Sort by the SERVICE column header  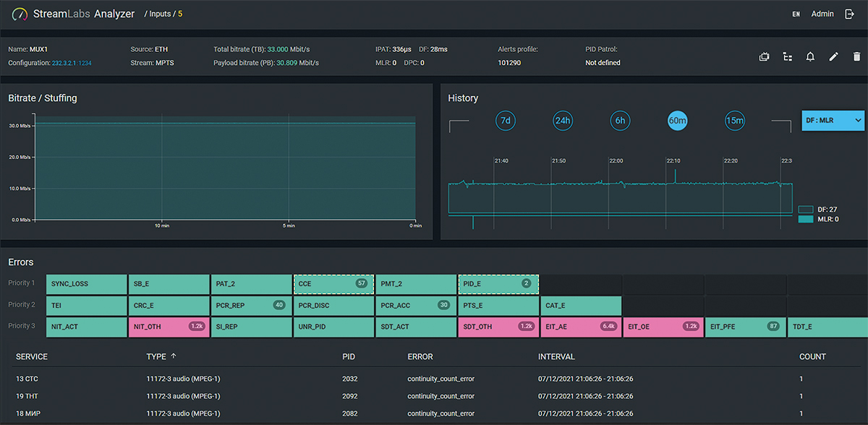pyautogui.click(x=32, y=356)
